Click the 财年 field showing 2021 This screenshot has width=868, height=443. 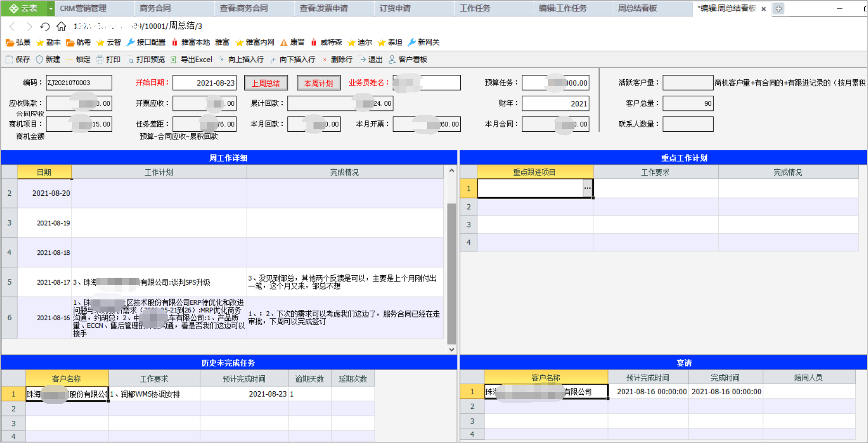[555, 103]
